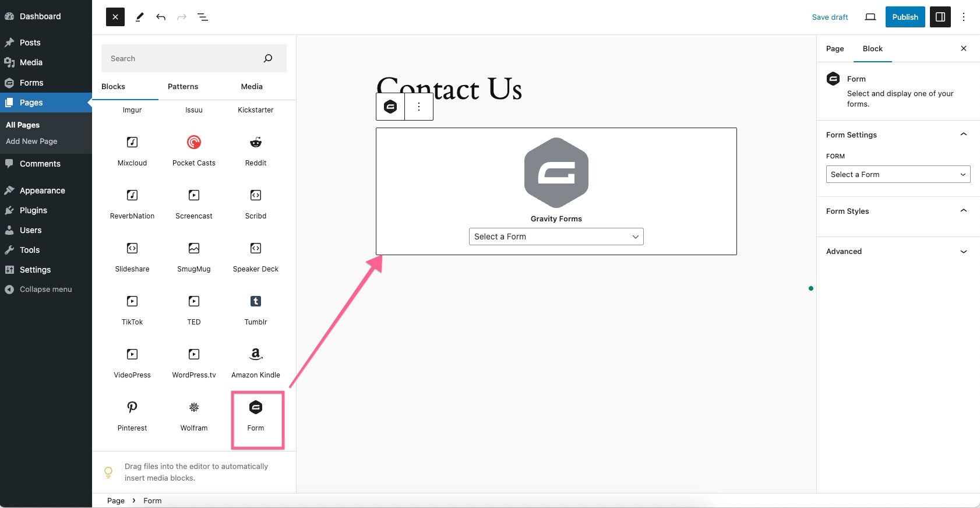This screenshot has height=508, width=980.
Task: Collapse the Form Settings section
Action: pyautogui.click(x=898, y=135)
